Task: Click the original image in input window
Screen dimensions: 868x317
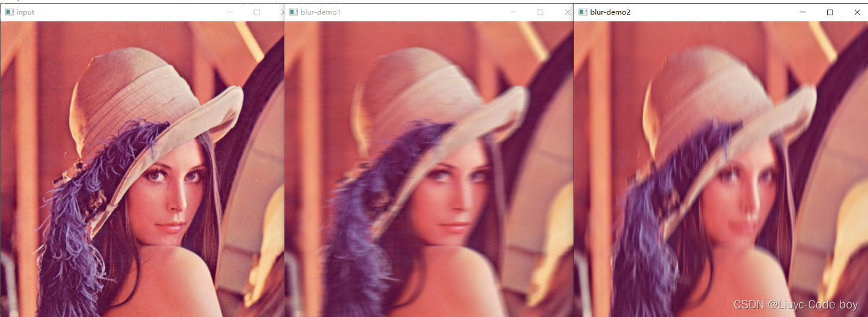Action: pos(142,169)
